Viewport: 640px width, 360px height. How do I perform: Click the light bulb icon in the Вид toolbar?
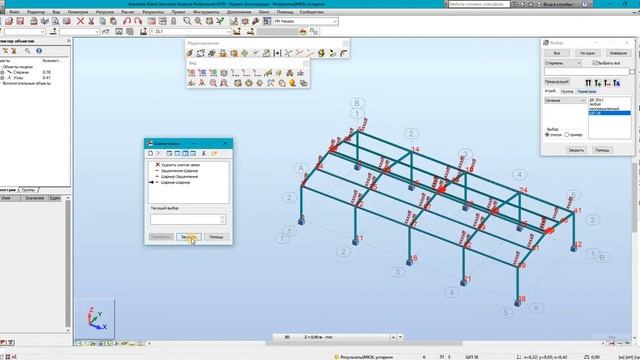[x=292, y=83]
